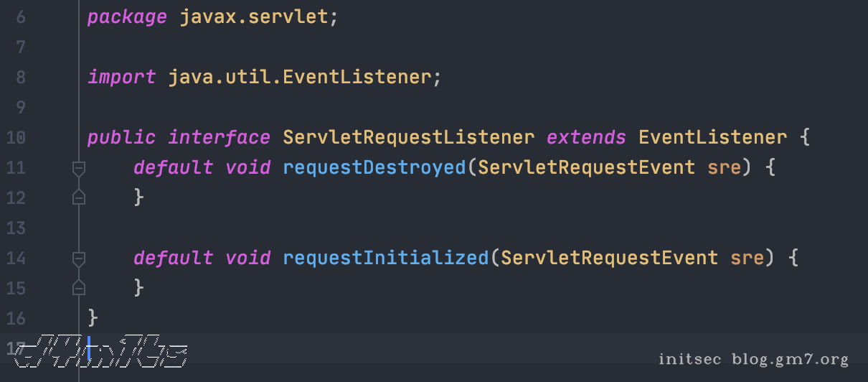Click line number 6 in gutter
The height and width of the screenshot is (382, 868).
coord(20,17)
